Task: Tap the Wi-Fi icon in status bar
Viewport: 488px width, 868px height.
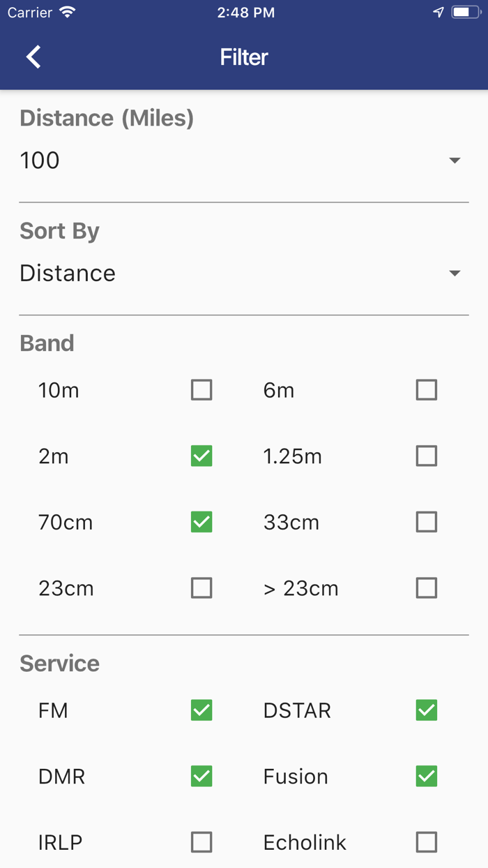Action: coord(67,13)
